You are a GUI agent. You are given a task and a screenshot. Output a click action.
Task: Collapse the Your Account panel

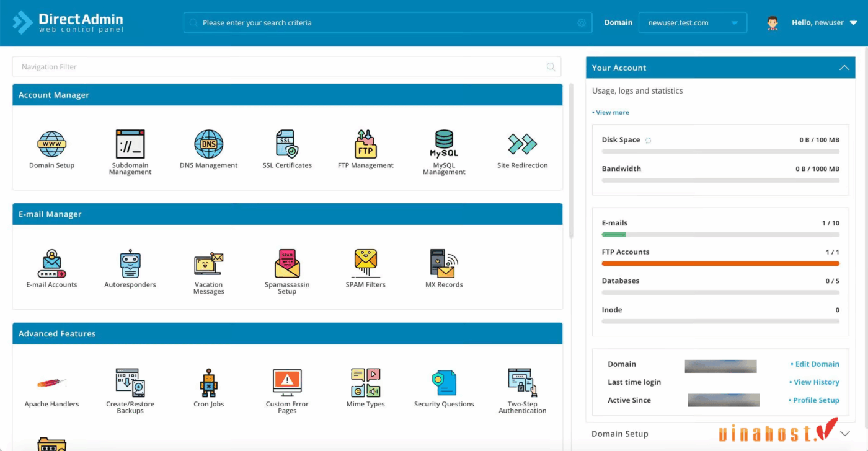[x=844, y=68]
